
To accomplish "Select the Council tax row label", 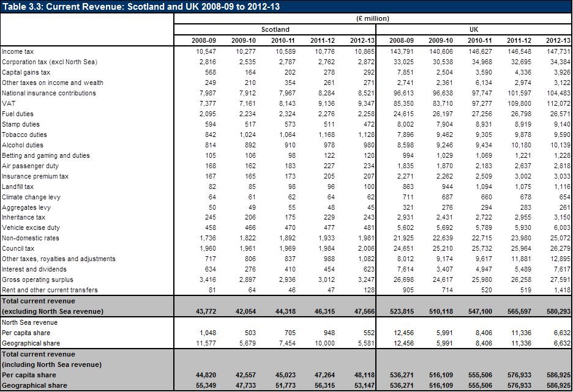I will point(18,248).
